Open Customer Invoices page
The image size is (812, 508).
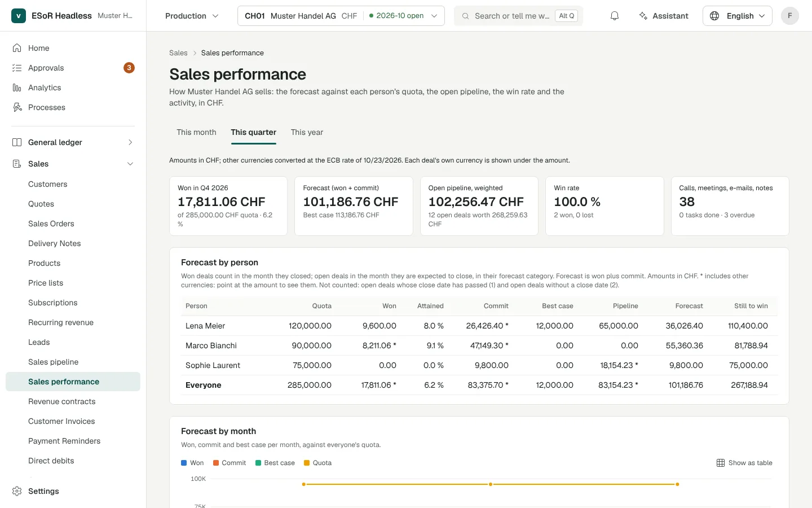click(x=73, y=421)
